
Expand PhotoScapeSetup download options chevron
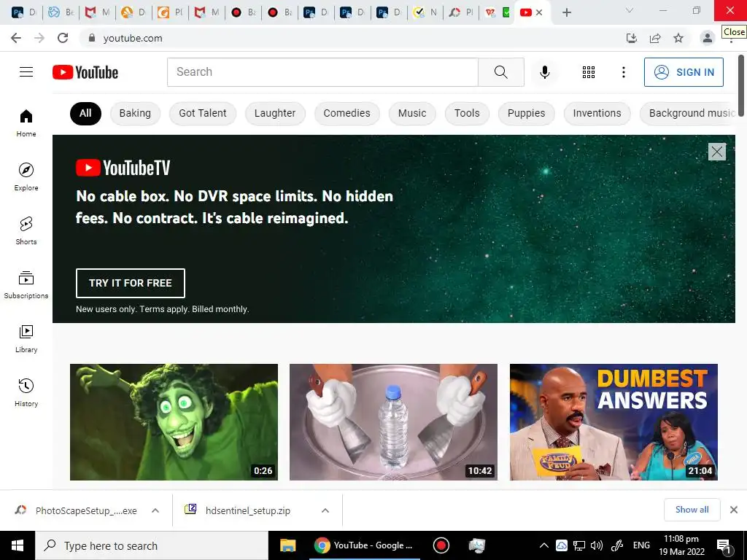point(155,510)
